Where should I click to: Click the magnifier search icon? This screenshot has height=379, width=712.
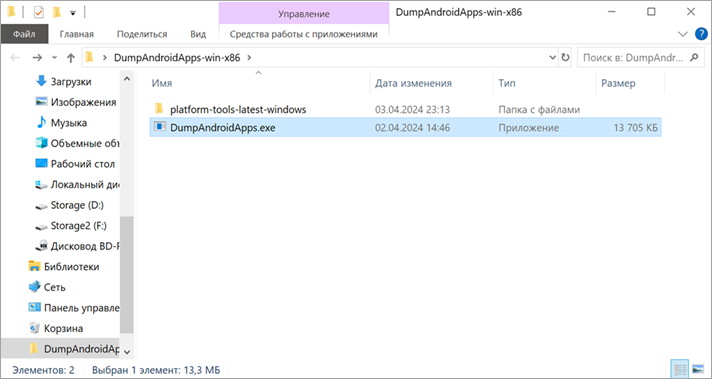(694, 58)
